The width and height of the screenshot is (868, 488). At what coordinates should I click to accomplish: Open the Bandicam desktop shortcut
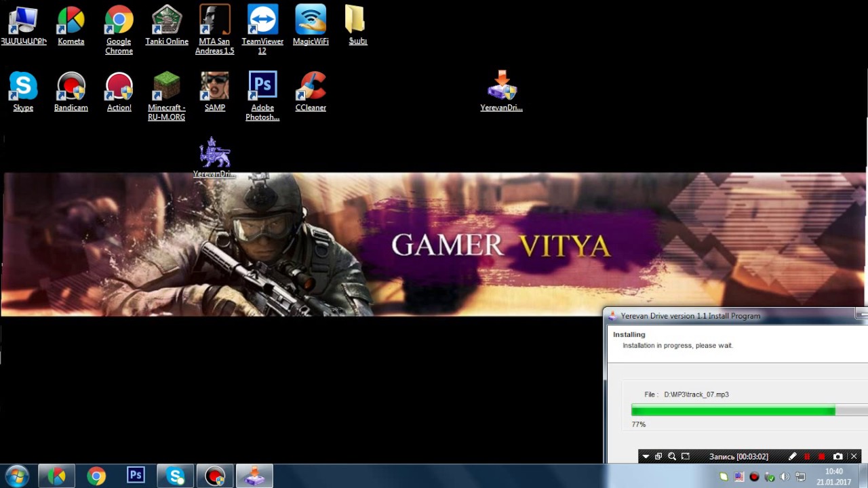(71, 92)
